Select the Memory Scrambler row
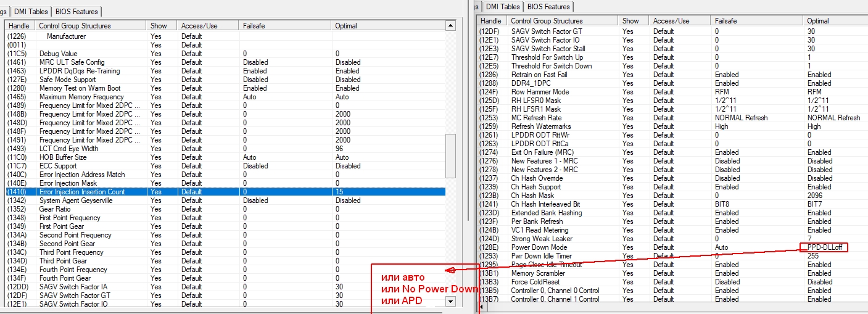This screenshot has height=314, width=868. [672, 273]
